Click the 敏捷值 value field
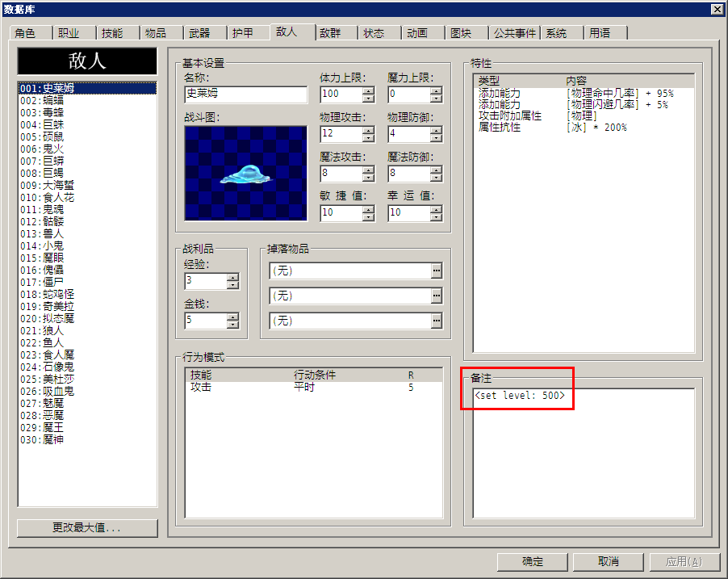 pyautogui.click(x=341, y=213)
